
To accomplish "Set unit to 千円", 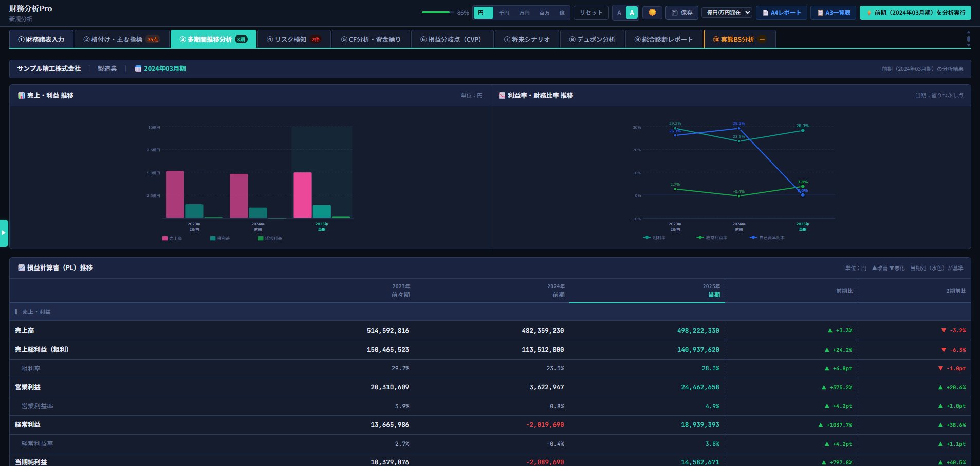I will coord(504,13).
